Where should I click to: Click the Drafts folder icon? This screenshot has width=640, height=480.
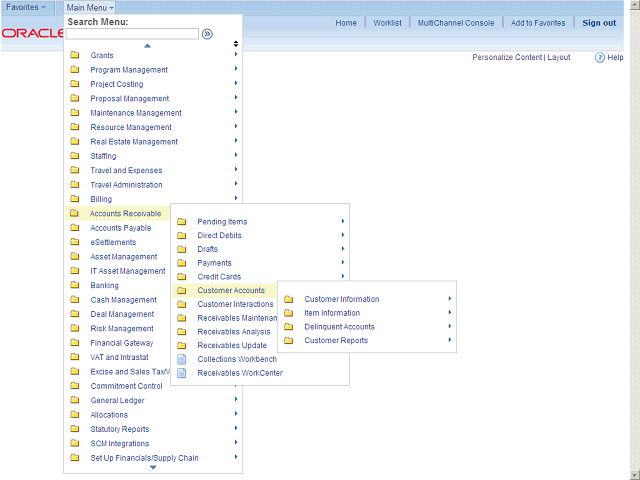pyautogui.click(x=182, y=249)
